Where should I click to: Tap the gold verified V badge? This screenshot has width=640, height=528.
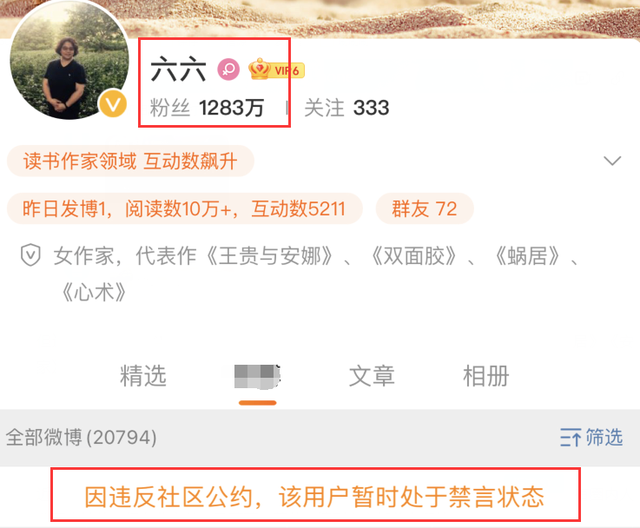click(113, 103)
